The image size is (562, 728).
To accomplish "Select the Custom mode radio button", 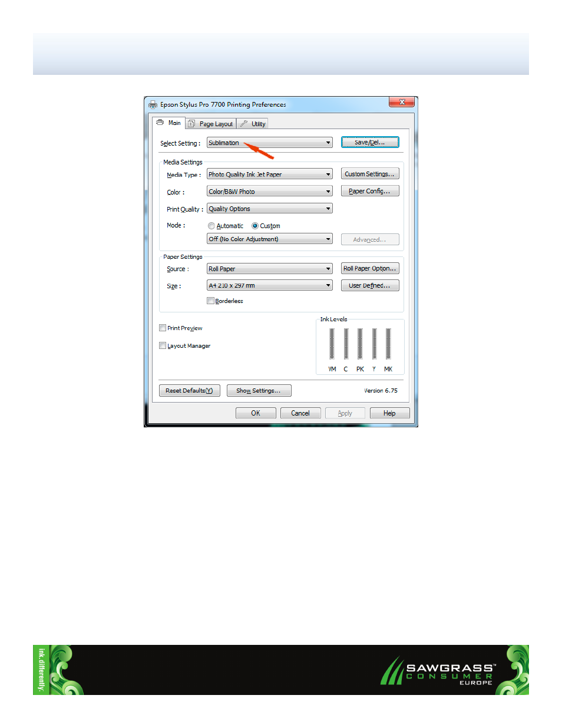I will click(255, 226).
